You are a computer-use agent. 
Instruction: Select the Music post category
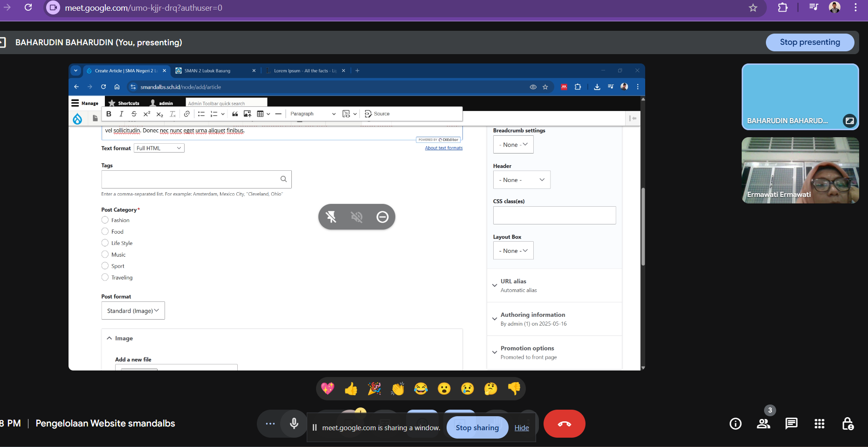[x=105, y=255]
